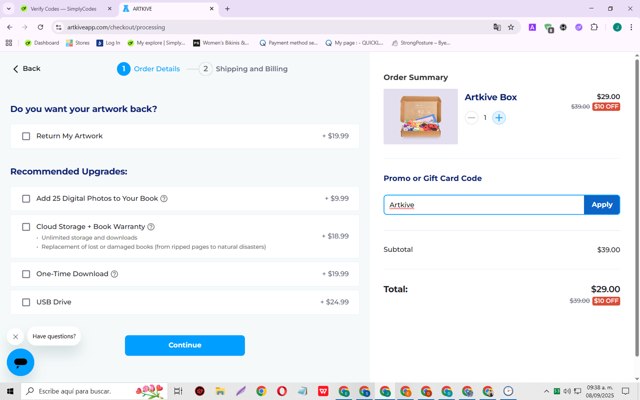Screen dimensions: 640x400
Task: Click the Artkive Box product title
Action: point(491,97)
